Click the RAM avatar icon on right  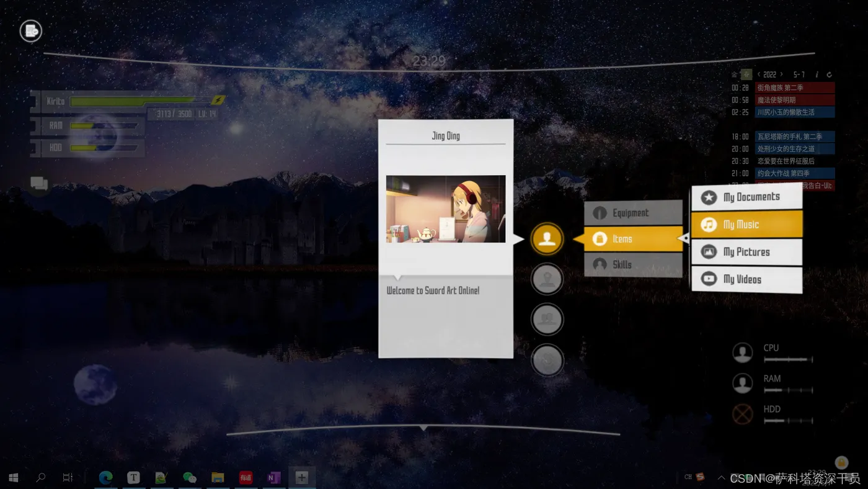click(742, 384)
